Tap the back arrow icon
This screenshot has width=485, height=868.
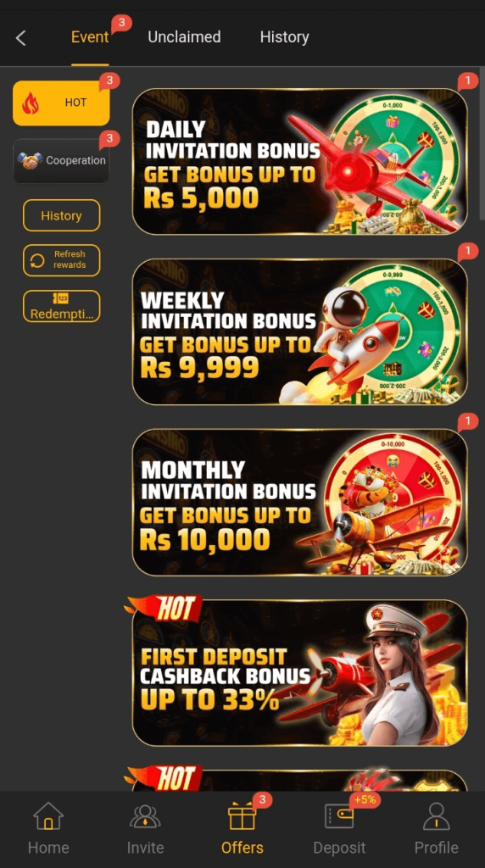point(21,38)
